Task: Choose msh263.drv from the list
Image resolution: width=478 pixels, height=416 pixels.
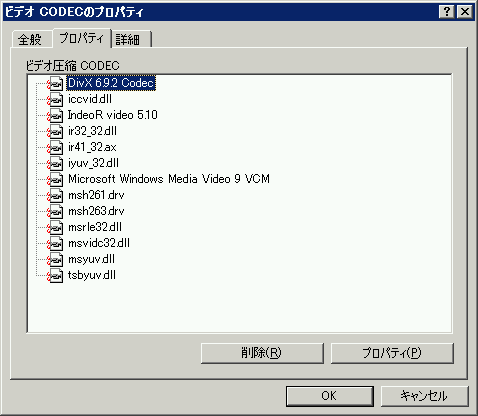Action: pos(96,211)
